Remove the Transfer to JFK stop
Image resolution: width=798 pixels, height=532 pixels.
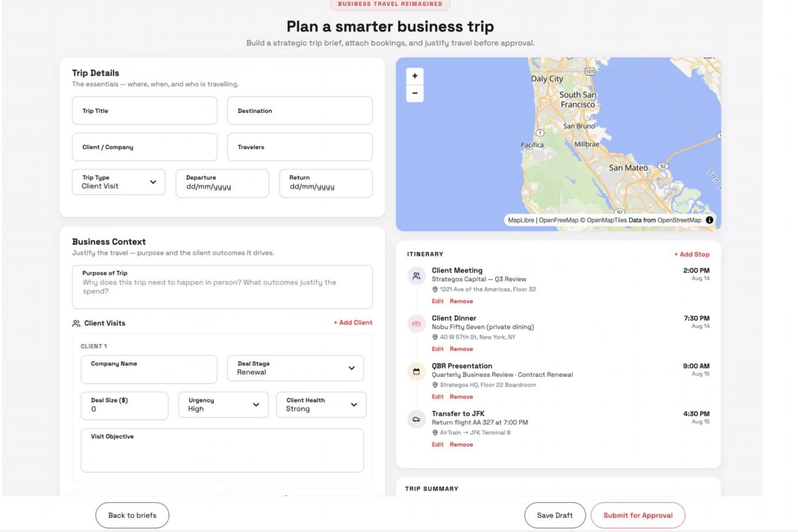tap(461, 444)
